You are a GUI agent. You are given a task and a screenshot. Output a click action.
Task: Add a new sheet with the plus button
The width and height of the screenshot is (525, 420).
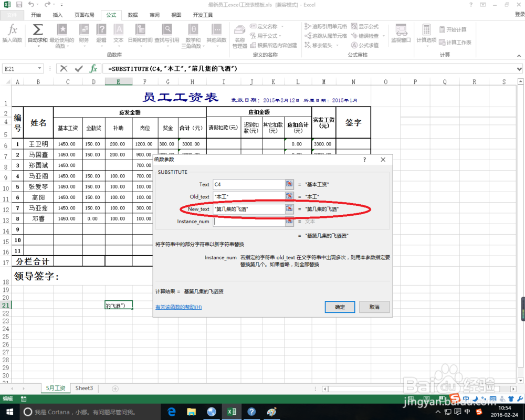click(115, 388)
